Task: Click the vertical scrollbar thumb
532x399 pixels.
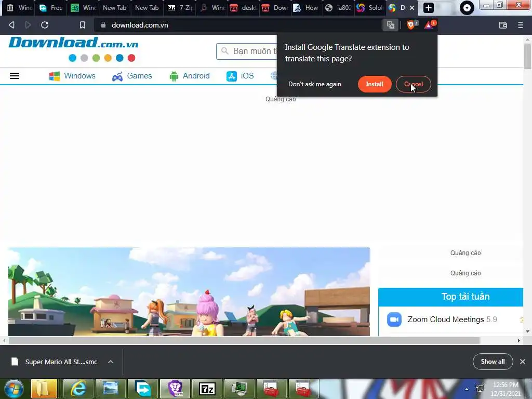Action: pos(527,56)
